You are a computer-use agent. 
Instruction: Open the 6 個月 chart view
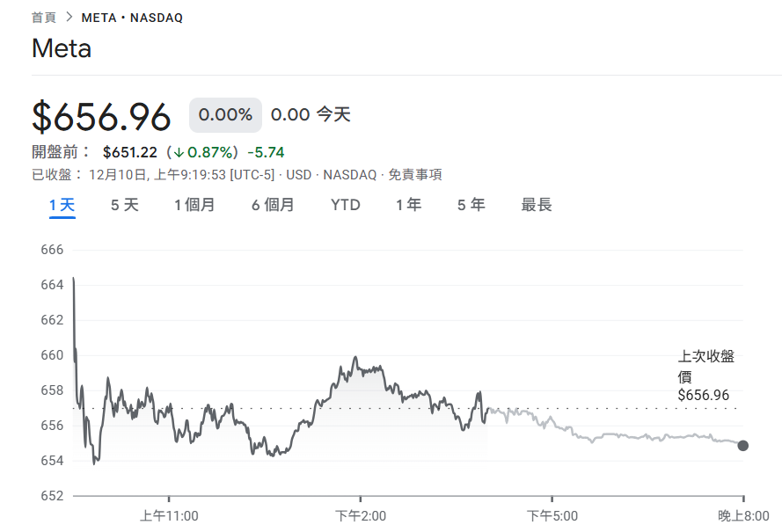[x=271, y=204]
